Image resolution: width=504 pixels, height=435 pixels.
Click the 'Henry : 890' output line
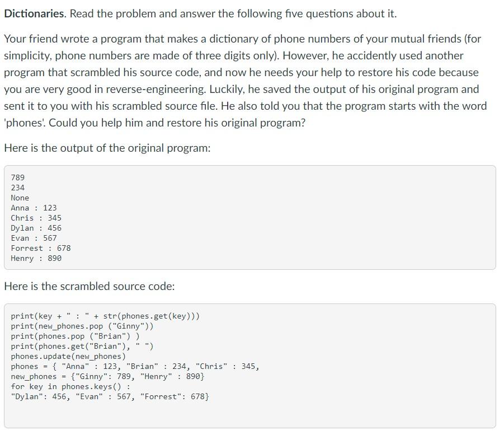[x=36, y=258]
